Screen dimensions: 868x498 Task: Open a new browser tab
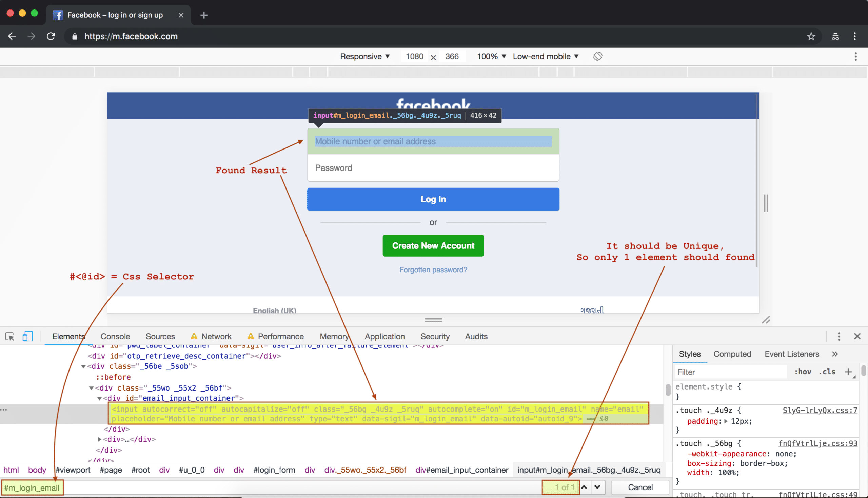click(x=204, y=15)
